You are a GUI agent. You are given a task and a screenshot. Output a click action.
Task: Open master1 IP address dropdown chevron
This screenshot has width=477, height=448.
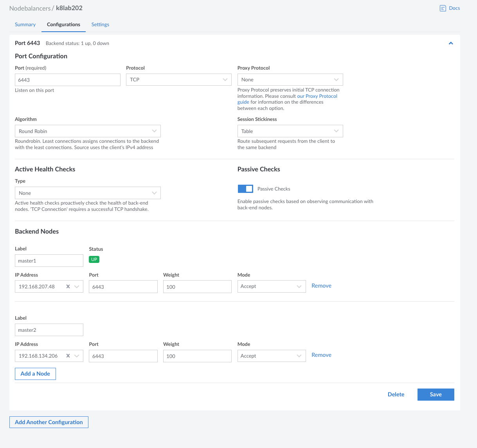[x=77, y=286]
